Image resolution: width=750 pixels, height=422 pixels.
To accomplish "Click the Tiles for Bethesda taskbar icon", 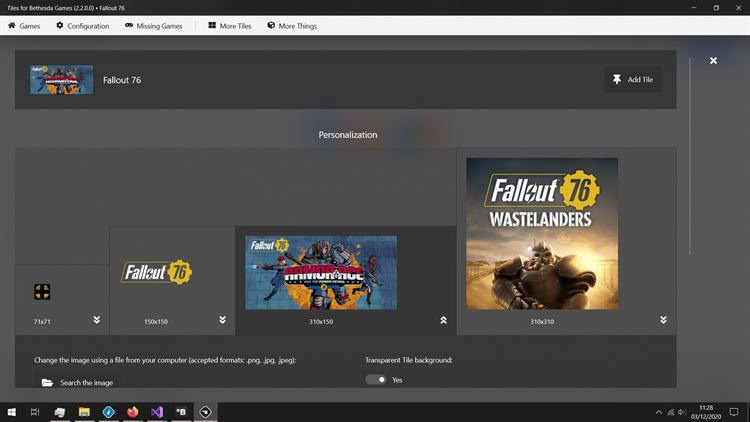I will click(x=206, y=412).
